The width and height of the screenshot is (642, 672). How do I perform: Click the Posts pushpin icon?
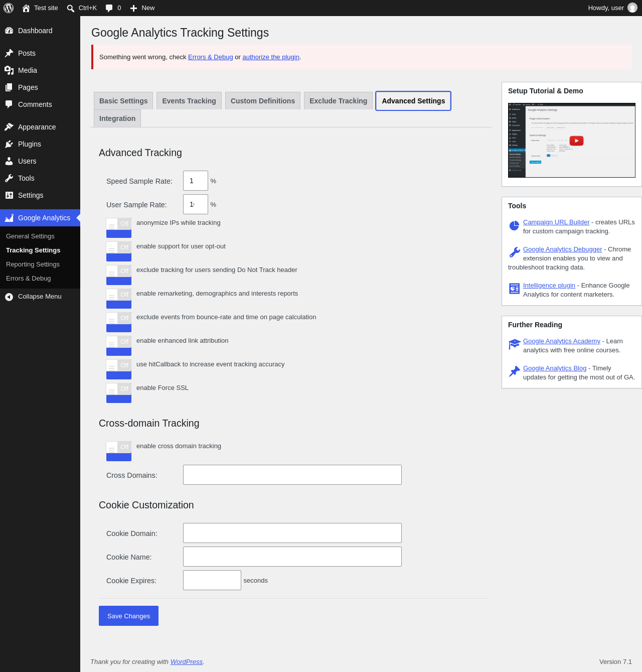pyautogui.click(x=9, y=53)
